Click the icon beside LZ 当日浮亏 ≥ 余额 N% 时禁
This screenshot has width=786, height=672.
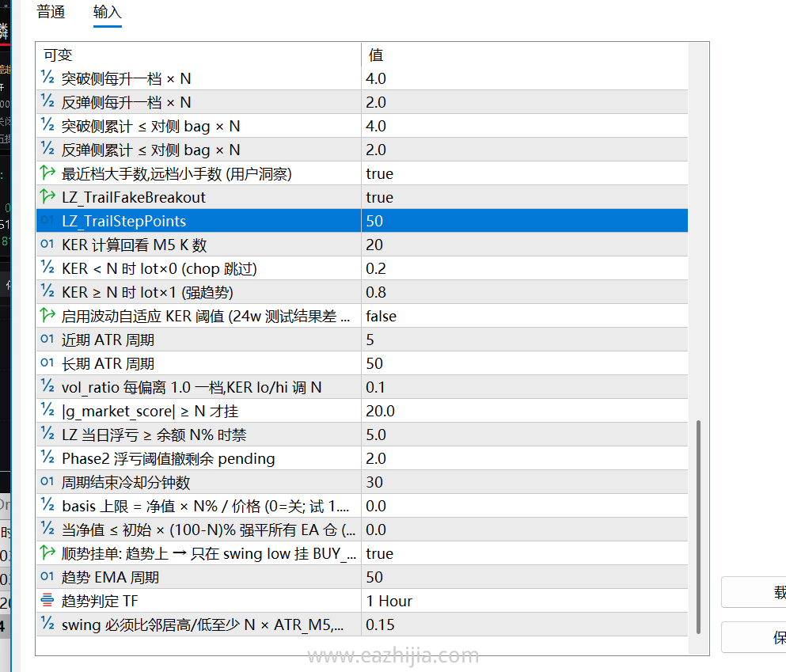click(47, 435)
